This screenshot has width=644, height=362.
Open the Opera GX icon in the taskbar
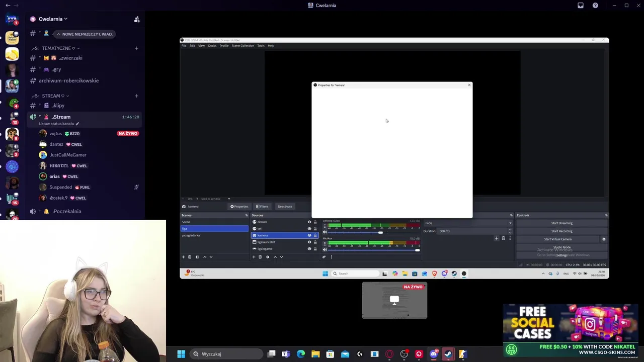[389, 354]
